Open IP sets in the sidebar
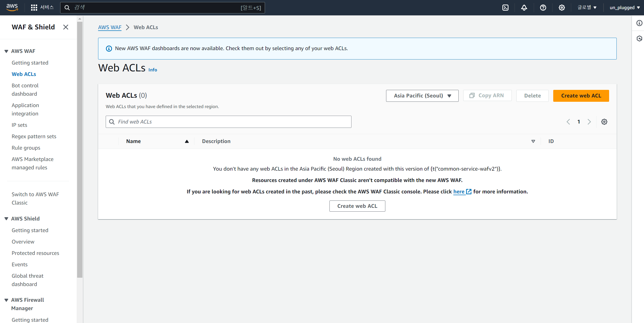This screenshot has height=323, width=644. 19,125
